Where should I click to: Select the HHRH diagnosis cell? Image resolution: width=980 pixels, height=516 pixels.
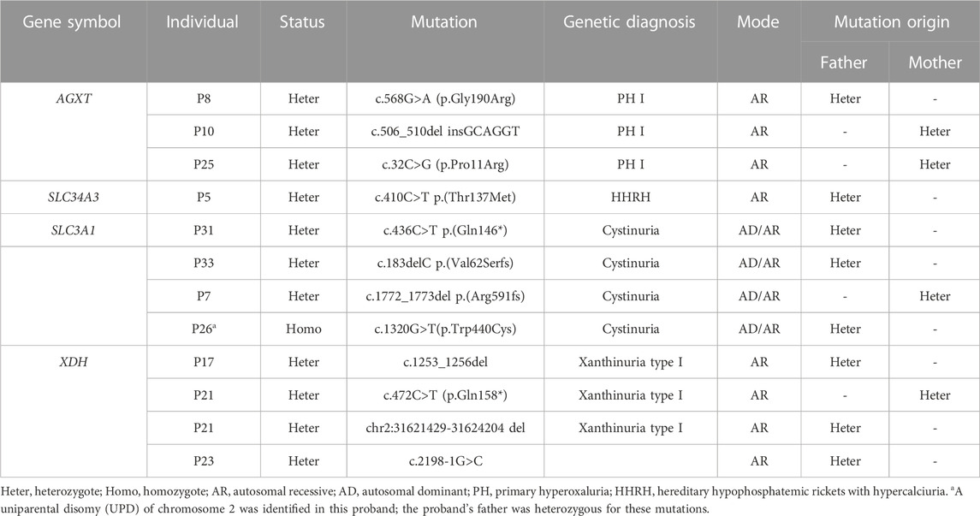click(631, 198)
